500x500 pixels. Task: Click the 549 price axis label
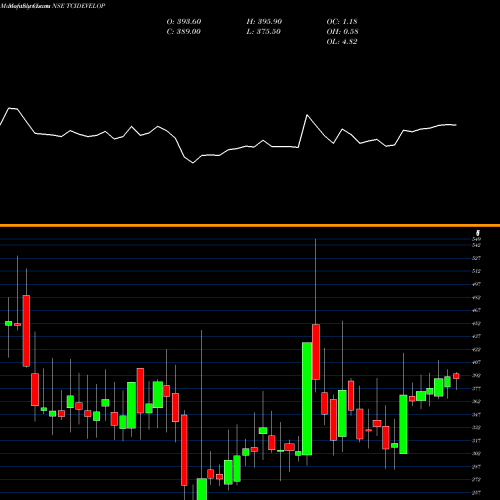[x=476, y=239]
